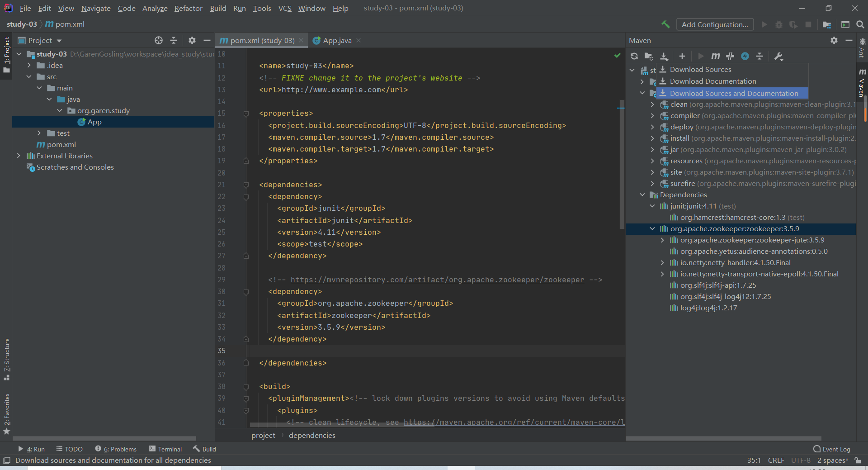Collapse the Dependencies node in Maven
This screenshot has height=470, width=868.
642,195
